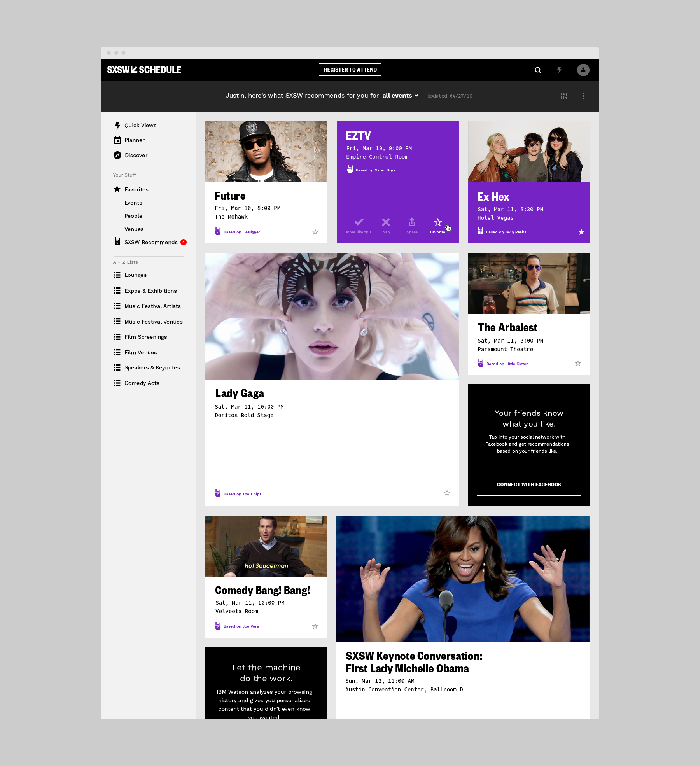Open People under Favorites
This screenshot has height=766, width=700.
(133, 216)
